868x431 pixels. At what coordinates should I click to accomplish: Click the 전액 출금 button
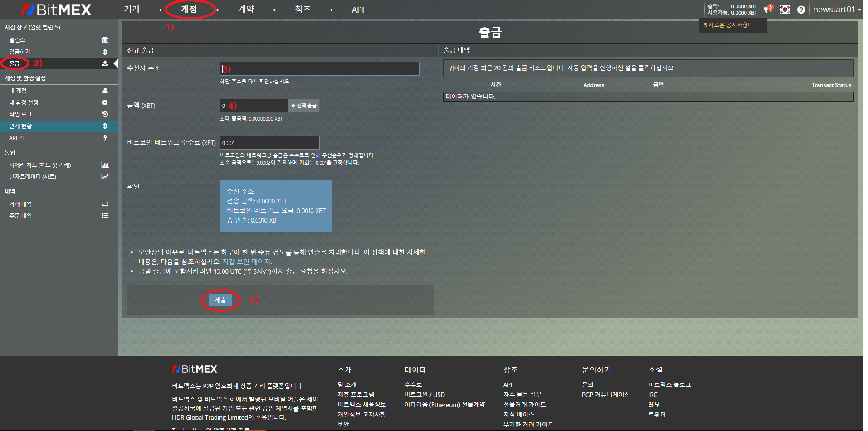coord(304,106)
